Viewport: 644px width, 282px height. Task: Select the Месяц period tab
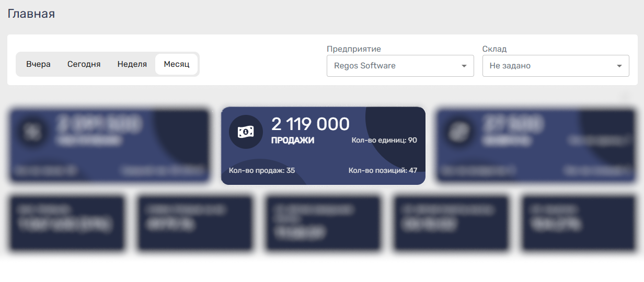click(176, 64)
